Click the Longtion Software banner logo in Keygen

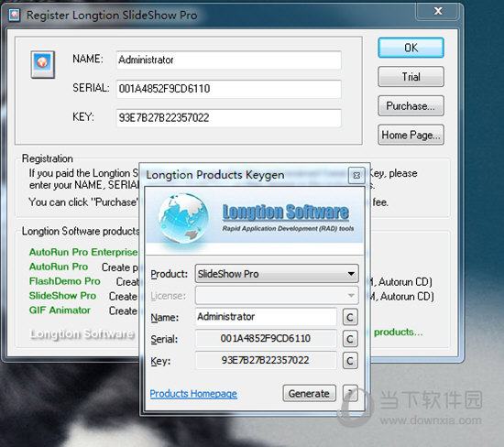coord(285,213)
